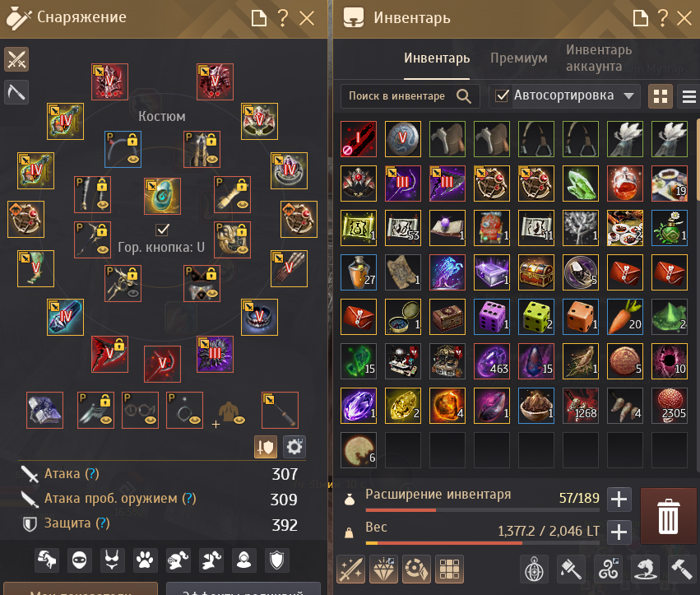The height and width of the screenshot is (595, 700).
Task: Open equipment settings gear icon
Action: coord(294,447)
